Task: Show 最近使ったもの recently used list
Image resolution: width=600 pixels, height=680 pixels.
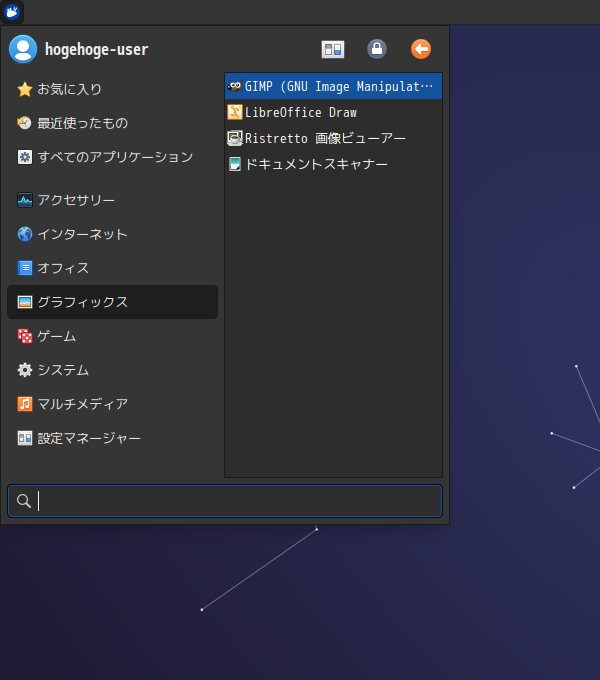Action: coord(112,123)
